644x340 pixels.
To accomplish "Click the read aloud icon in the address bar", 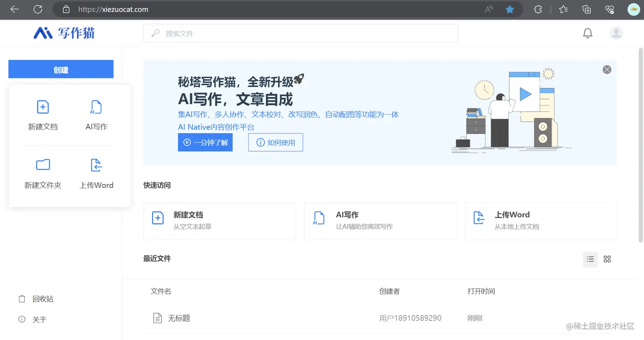I will coord(489,9).
